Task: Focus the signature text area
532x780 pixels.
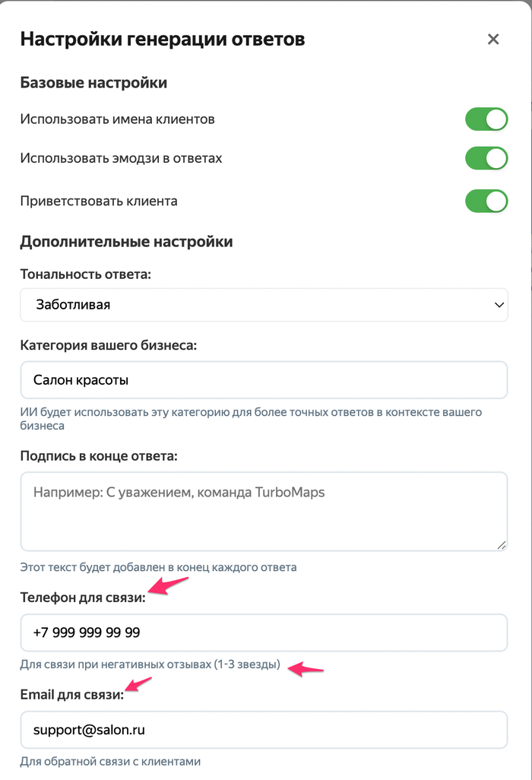Action: click(264, 511)
